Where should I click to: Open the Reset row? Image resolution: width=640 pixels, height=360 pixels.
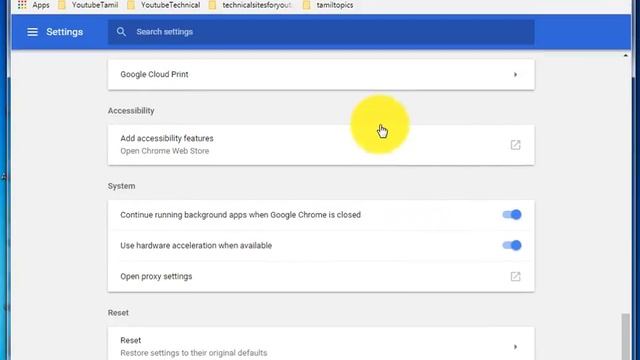tap(321, 344)
